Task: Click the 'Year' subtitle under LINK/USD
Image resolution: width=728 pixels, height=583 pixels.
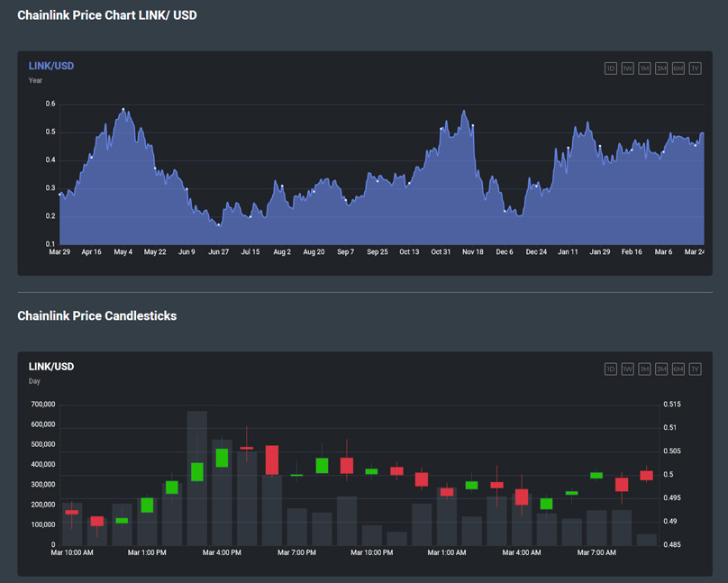Action: pyautogui.click(x=35, y=80)
